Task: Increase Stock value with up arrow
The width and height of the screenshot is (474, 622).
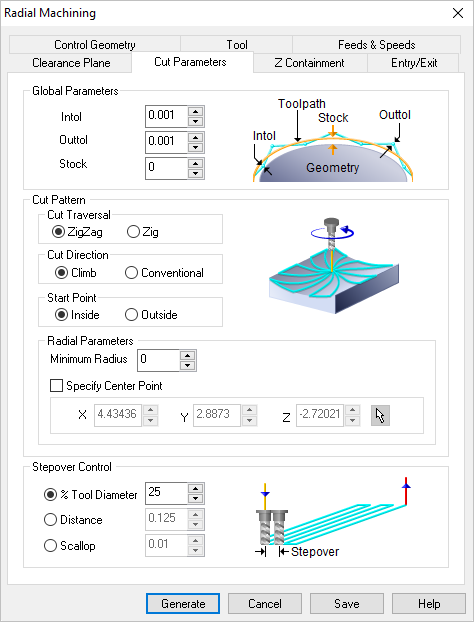Action: click(195, 163)
